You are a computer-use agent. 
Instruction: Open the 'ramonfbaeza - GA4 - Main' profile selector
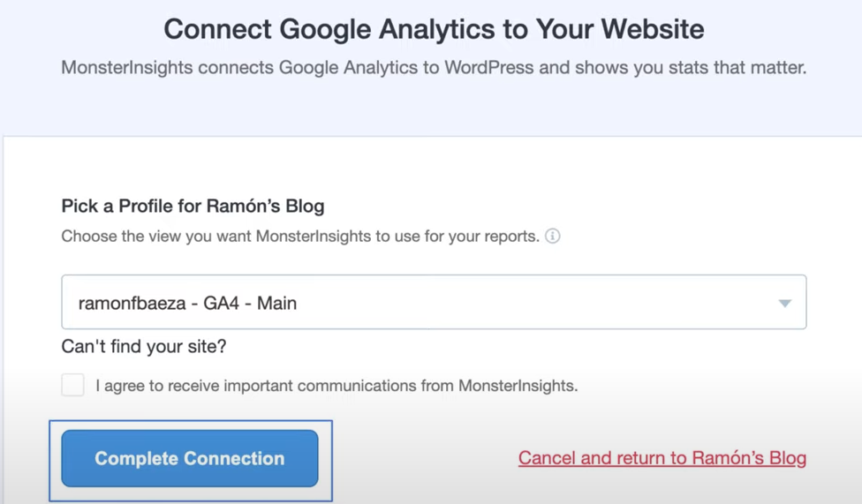pos(433,303)
